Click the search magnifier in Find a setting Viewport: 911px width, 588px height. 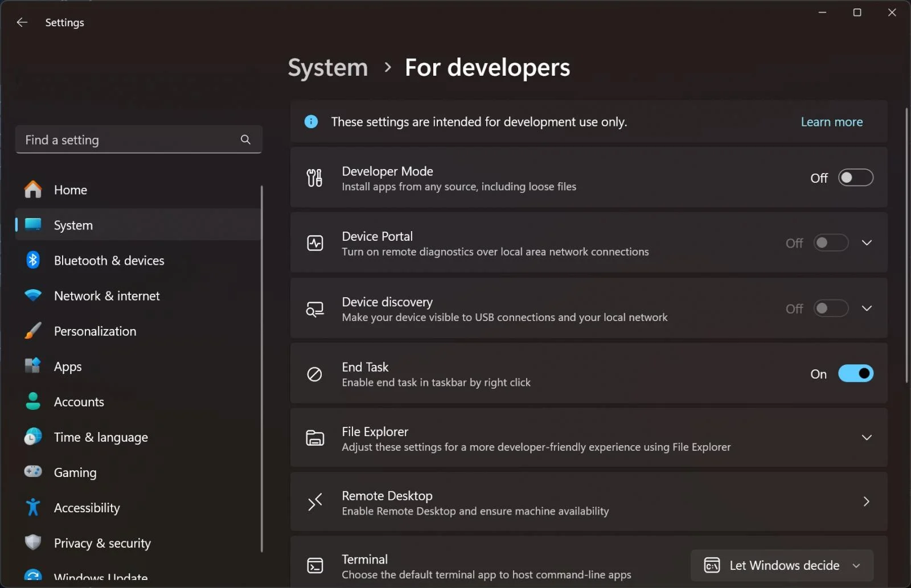click(x=245, y=139)
